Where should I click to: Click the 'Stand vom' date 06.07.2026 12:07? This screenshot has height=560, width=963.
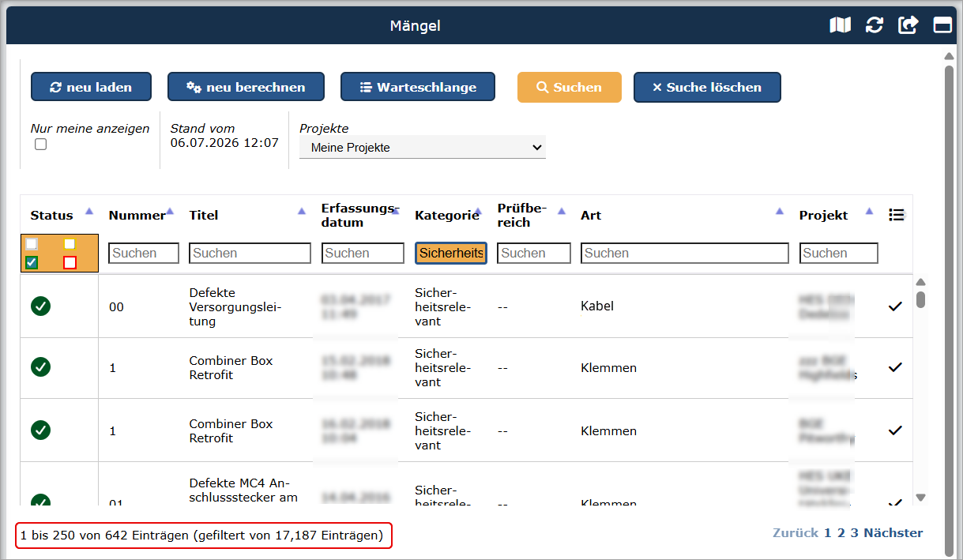[x=224, y=143]
